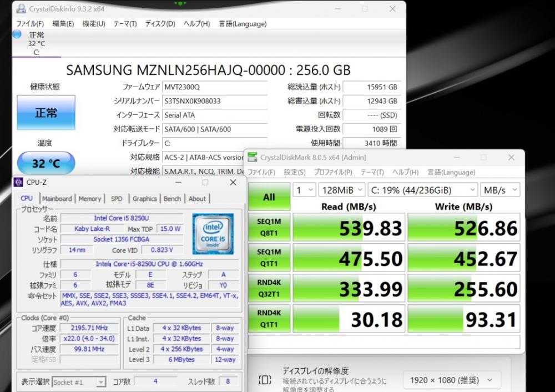Click the CPU-Z title bar app icon
The image size is (555, 392).
18,182
